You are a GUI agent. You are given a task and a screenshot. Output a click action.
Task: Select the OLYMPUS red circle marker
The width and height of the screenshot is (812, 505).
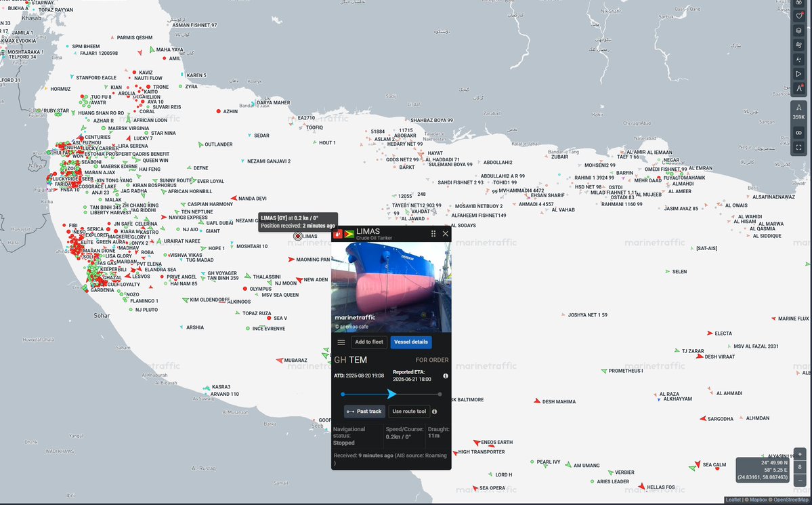245,289
